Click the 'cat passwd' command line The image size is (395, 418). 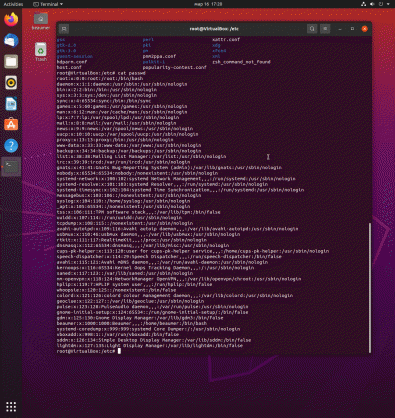[101, 73]
